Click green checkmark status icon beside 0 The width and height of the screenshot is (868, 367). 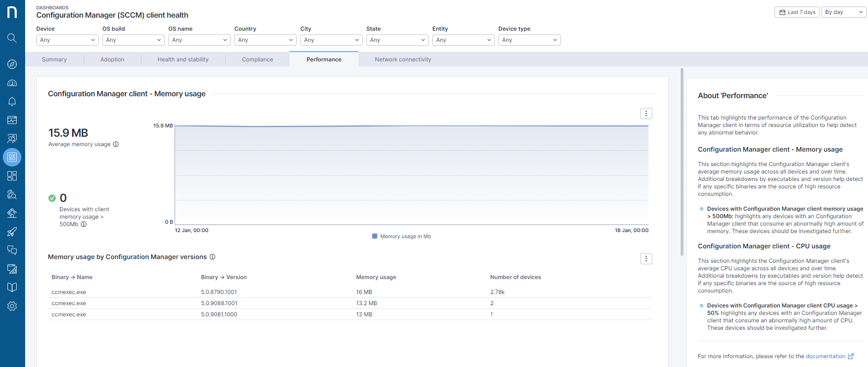pyautogui.click(x=52, y=198)
